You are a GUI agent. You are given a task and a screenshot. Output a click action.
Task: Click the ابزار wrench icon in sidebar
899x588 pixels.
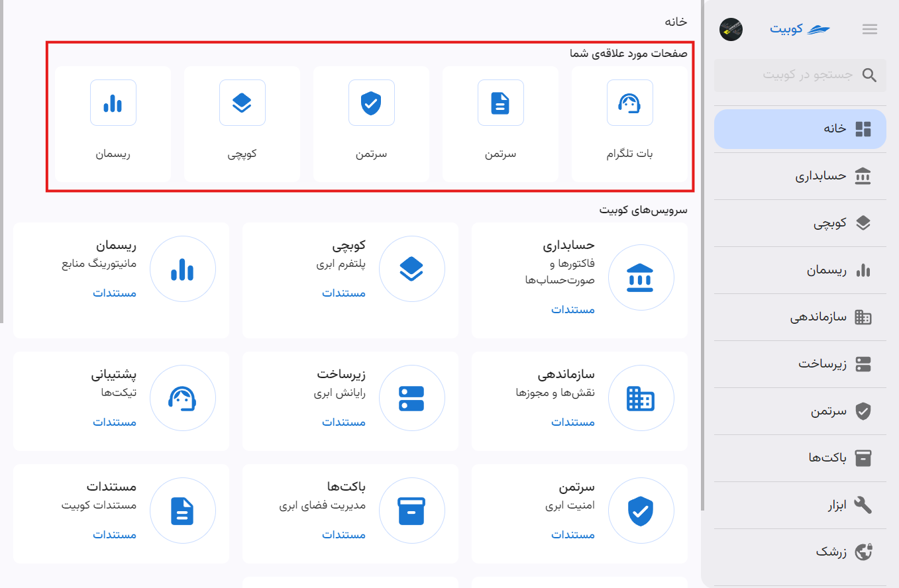coord(863,505)
